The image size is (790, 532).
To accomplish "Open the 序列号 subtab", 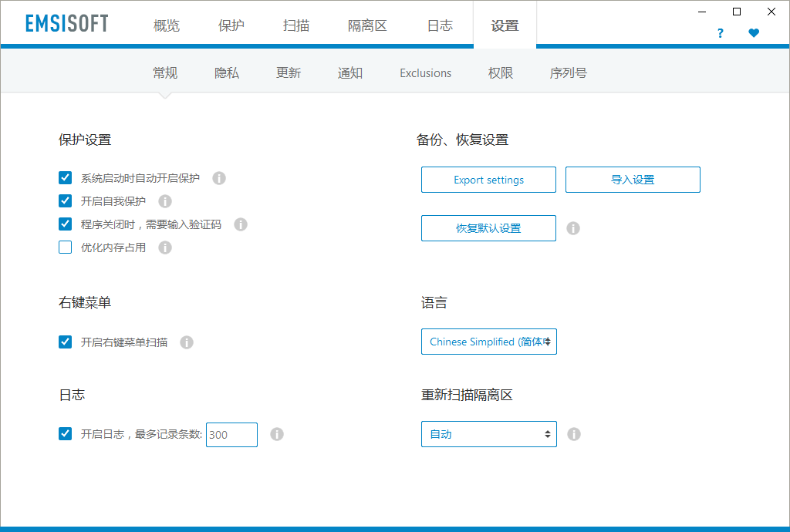I will [569, 73].
